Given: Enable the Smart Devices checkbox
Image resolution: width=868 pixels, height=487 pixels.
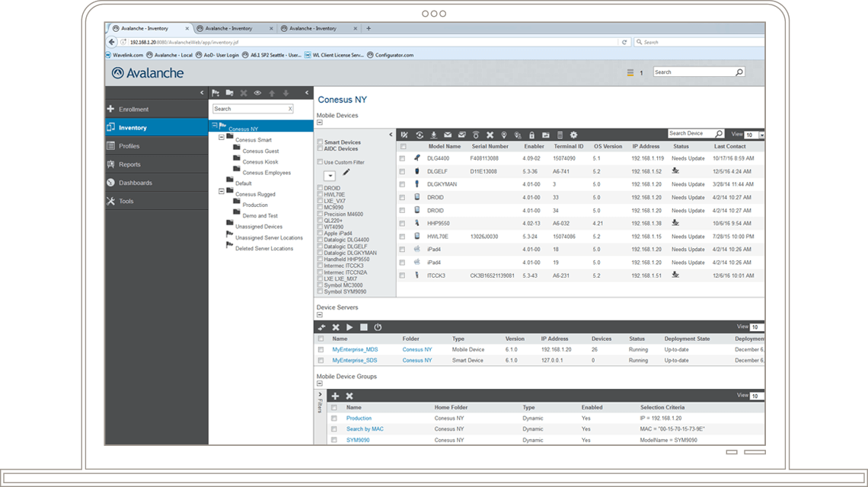Looking at the screenshot, I should 320,142.
